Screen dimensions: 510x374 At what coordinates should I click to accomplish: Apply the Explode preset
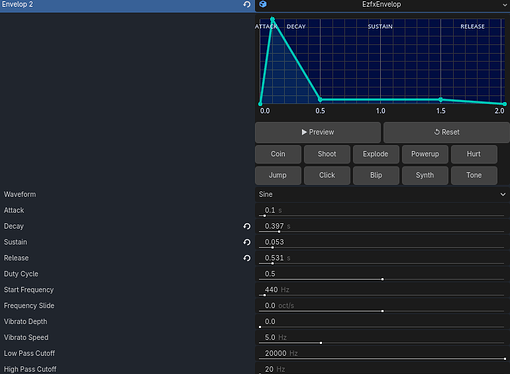(x=376, y=154)
